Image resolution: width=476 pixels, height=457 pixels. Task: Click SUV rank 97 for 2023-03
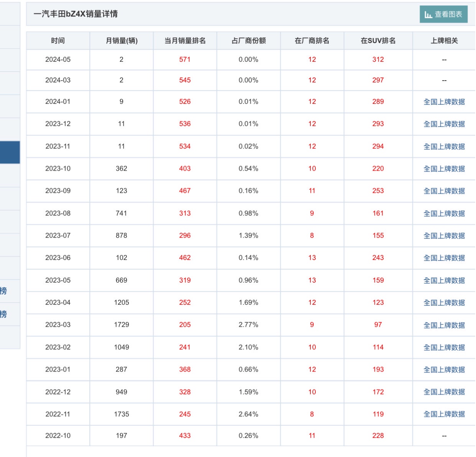coord(378,325)
